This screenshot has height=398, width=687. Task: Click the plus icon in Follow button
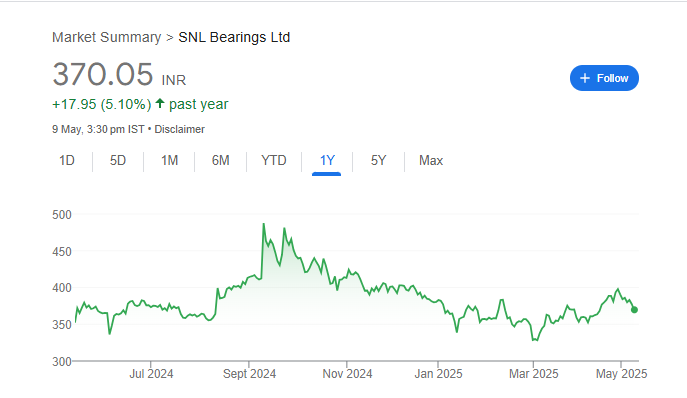pyautogui.click(x=585, y=78)
